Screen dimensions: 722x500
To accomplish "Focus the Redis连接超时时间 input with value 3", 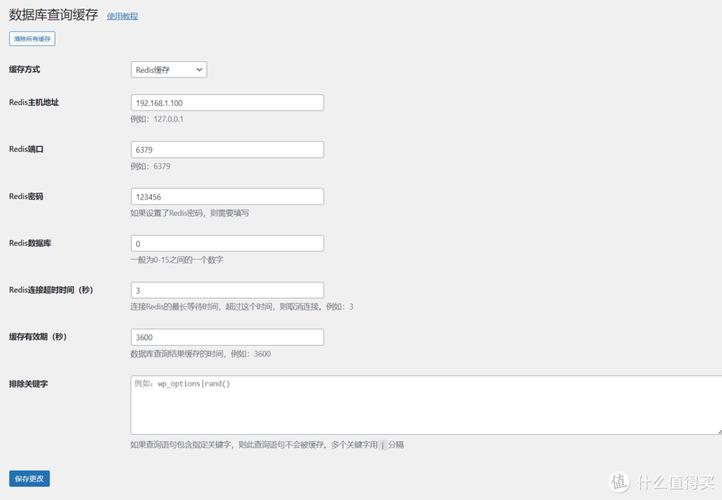I will [227, 290].
